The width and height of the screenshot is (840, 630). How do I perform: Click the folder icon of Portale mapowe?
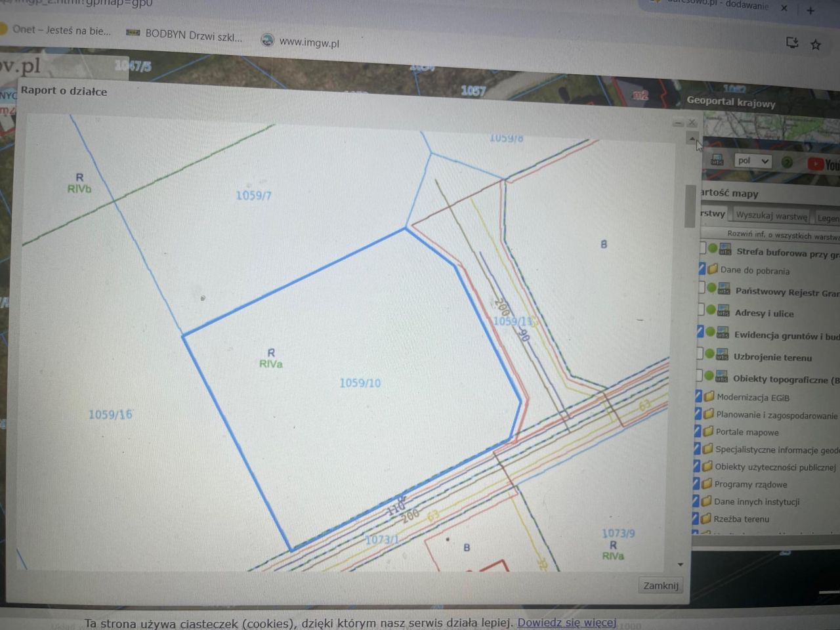[x=708, y=431]
